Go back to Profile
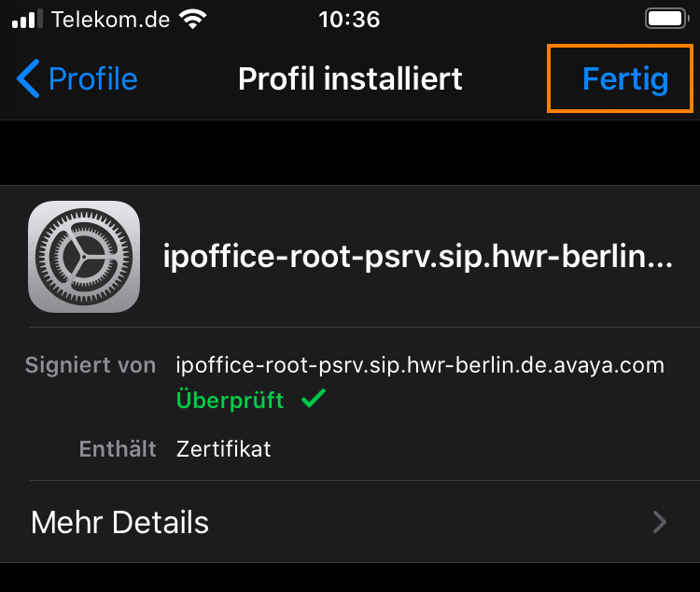Screen dimensions: 700x592 tap(77, 78)
